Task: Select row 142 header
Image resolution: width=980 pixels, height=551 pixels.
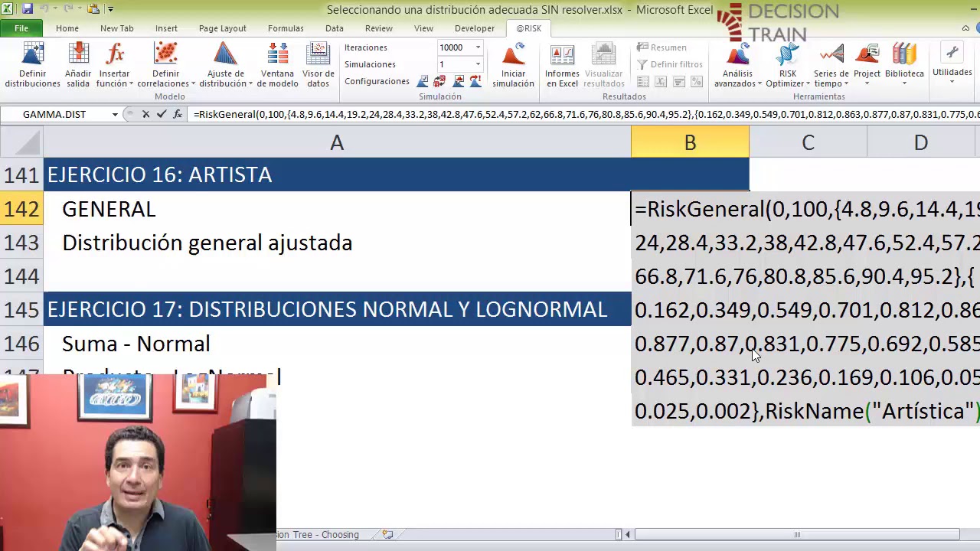Action: (x=21, y=209)
